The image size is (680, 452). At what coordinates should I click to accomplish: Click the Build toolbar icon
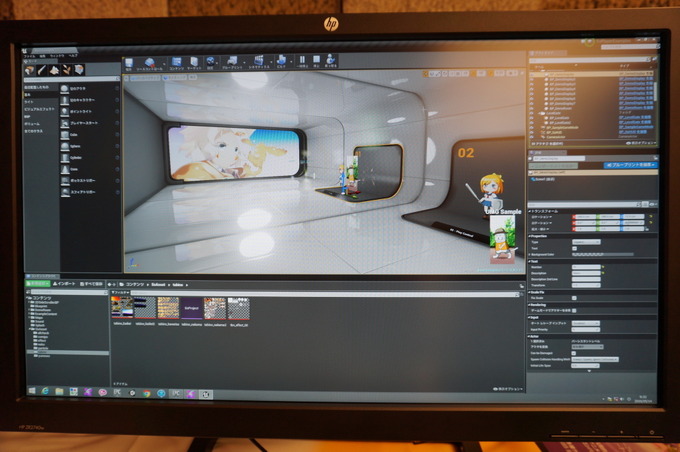(282, 63)
